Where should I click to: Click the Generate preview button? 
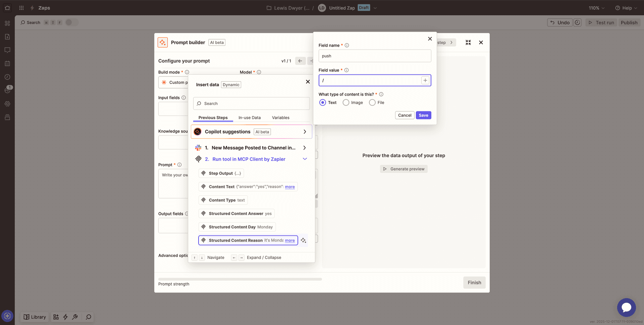pyautogui.click(x=404, y=169)
